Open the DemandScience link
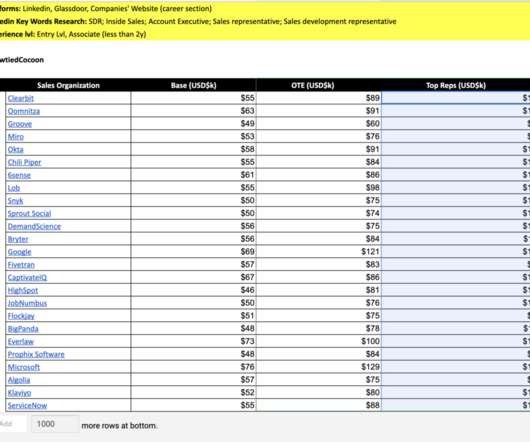The image size is (530, 442). 34,226
